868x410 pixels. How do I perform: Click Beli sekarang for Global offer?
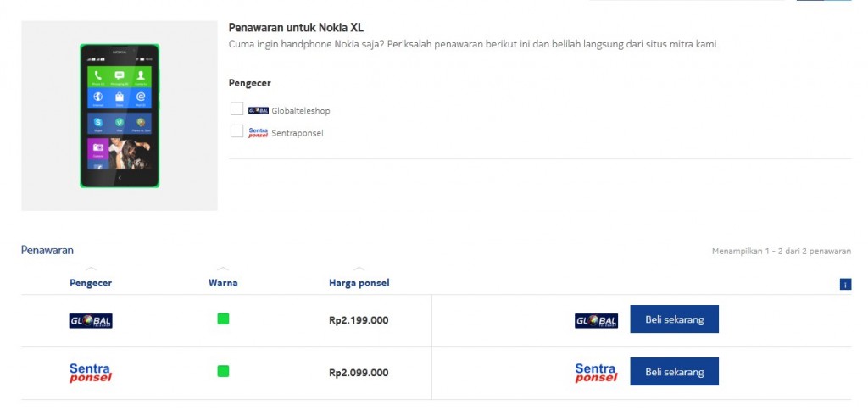[x=674, y=319]
